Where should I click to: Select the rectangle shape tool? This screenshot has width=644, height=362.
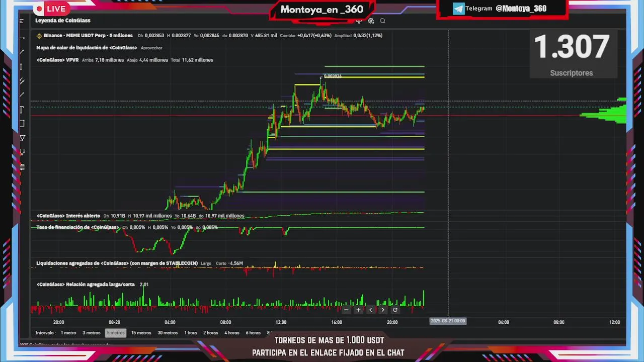22,123
